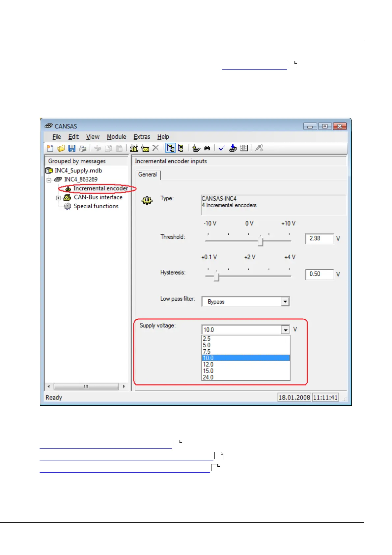Screen dimensions: 392x555
Task: Click the greyed-out probe tool icon
Action: click(x=259, y=148)
